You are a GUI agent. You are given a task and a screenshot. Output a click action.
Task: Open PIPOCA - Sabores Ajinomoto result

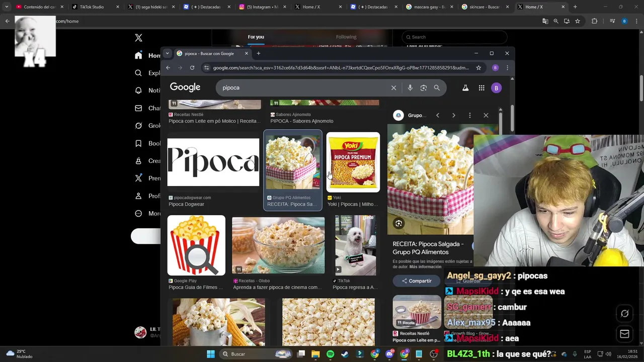[302, 121]
